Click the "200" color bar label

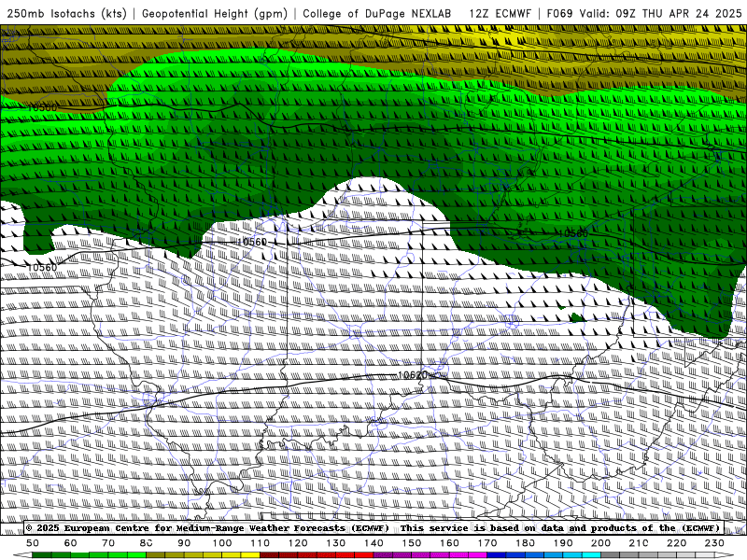click(600, 543)
